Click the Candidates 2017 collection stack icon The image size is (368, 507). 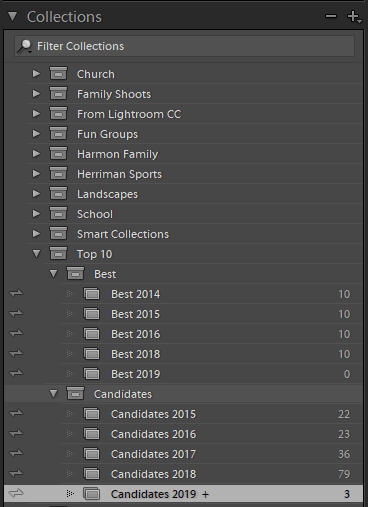(x=92, y=454)
